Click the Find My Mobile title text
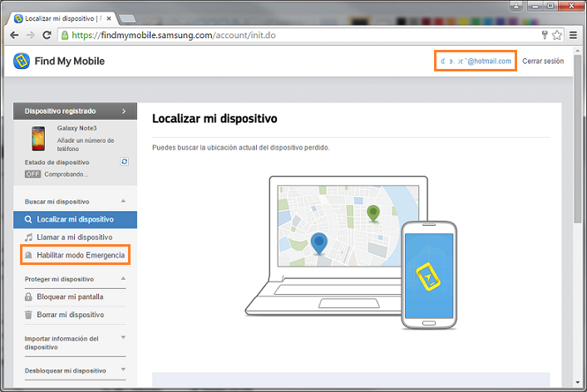This screenshot has width=587, height=392. click(x=70, y=61)
